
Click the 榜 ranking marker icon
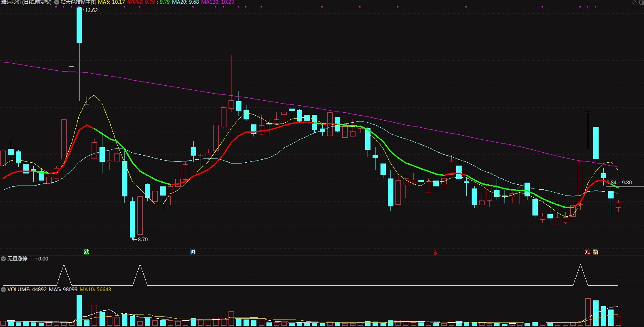click(x=595, y=252)
